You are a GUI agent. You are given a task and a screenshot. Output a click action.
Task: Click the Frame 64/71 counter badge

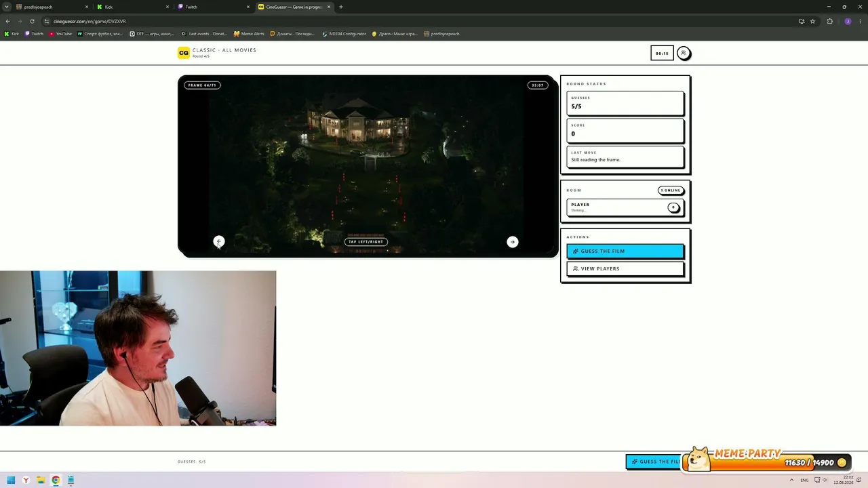click(x=202, y=85)
